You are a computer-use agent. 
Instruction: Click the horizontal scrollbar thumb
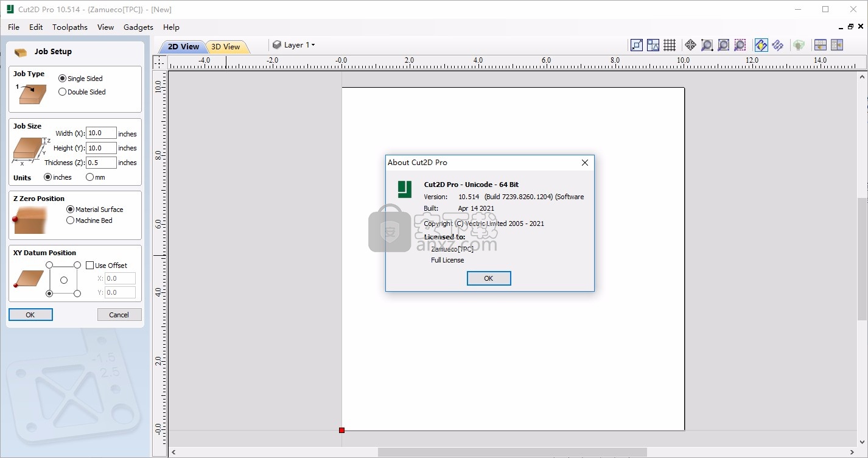(x=512, y=453)
